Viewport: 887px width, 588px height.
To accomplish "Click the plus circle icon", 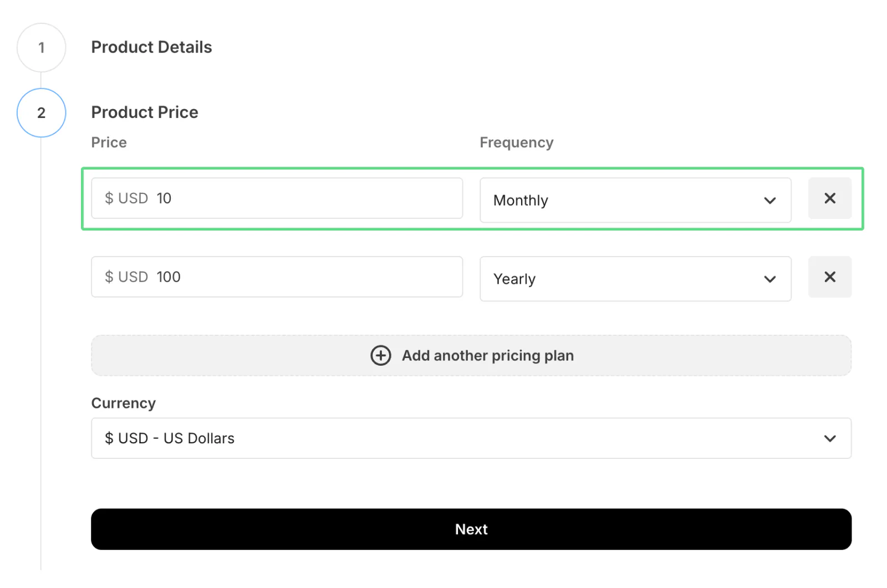I will pyautogui.click(x=380, y=355).
